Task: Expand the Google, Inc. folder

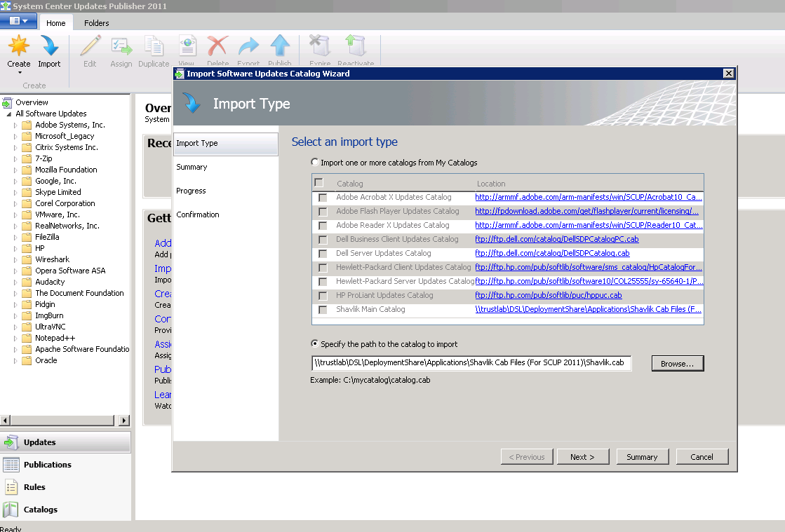Action: pos(15,182)
